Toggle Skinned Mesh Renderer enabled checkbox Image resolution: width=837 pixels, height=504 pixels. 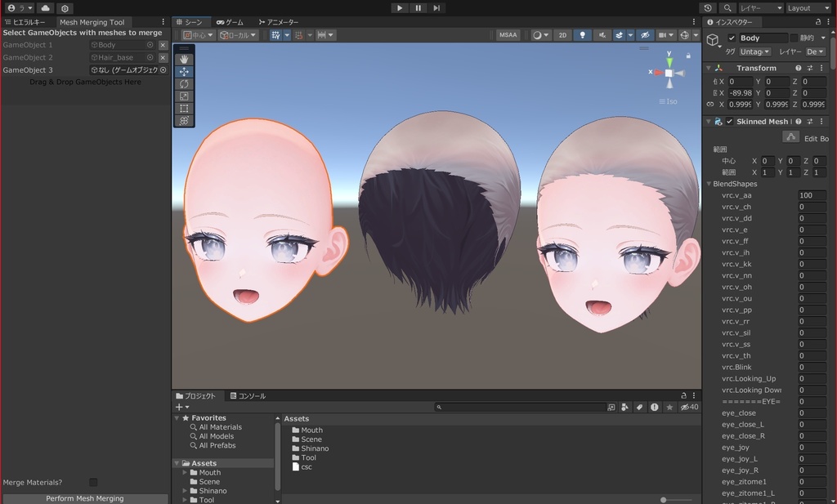(x=730, y=122)
